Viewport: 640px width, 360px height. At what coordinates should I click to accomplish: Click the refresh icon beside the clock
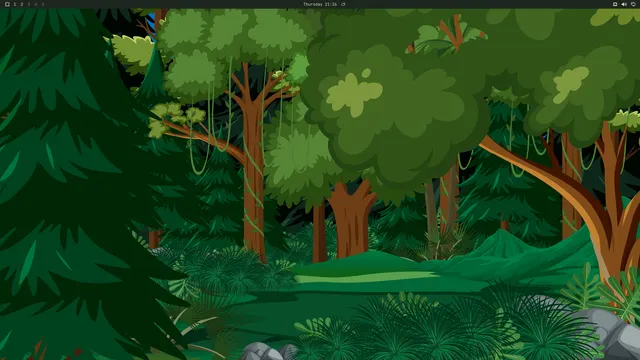[343, 4]
